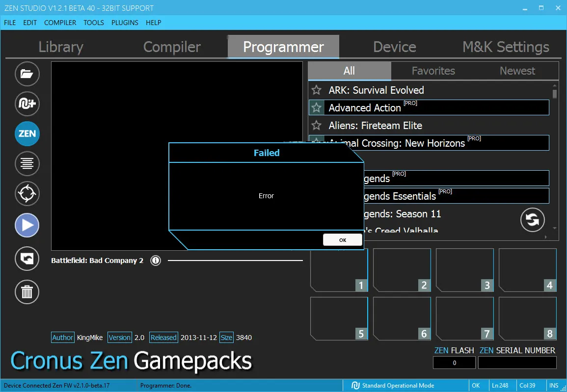The image size is (567, 392).
Task: Open a gamepack file with the folder icon
Action: click(27, 74)
